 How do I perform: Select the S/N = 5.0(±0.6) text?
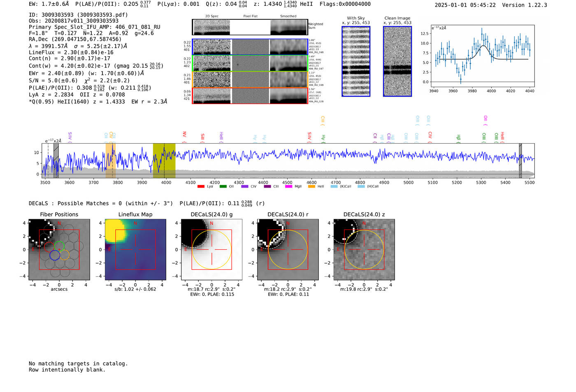[x=53, y=81]
